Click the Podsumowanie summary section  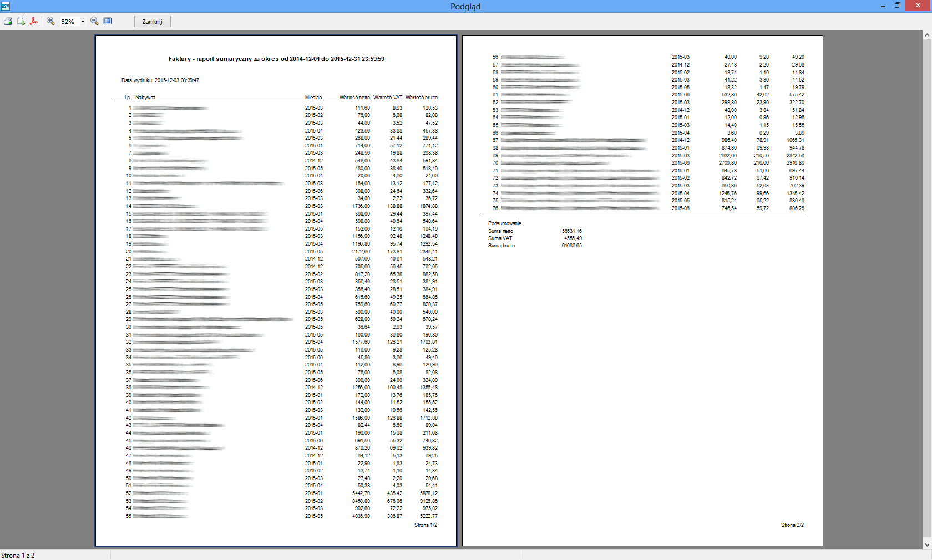tap(504, 223)
